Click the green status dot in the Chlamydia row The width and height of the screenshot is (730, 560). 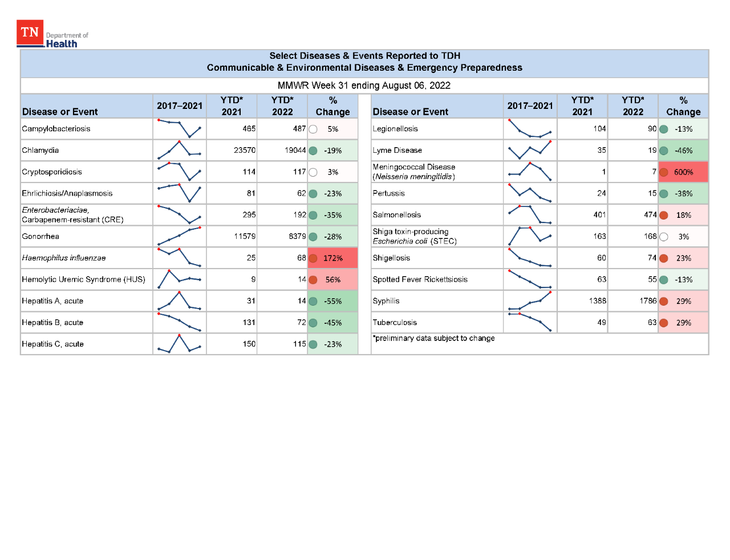[313, 151]
